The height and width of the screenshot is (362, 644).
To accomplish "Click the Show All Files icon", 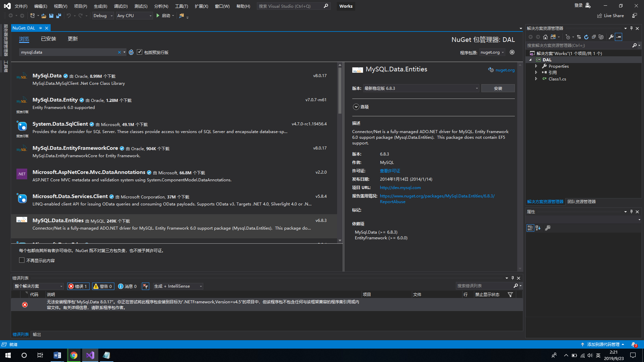I will (601, 37).
